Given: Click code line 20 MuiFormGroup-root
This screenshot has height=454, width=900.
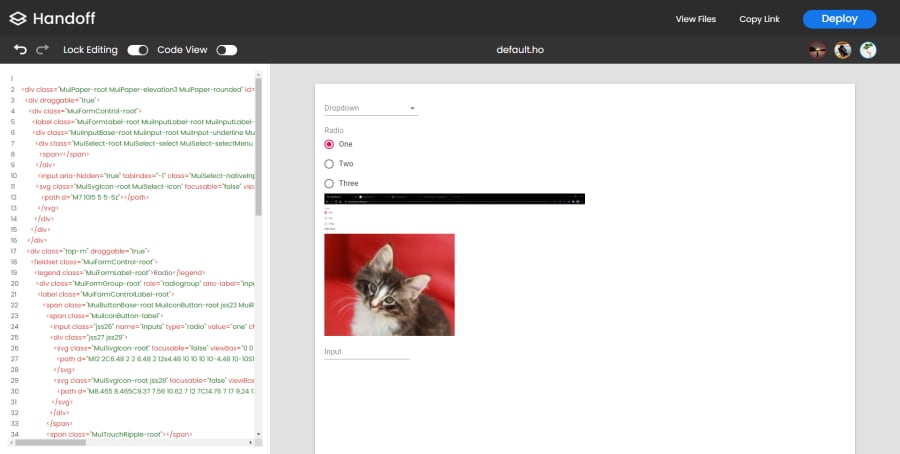Looking at the screenshot, I should coord(146,284).
